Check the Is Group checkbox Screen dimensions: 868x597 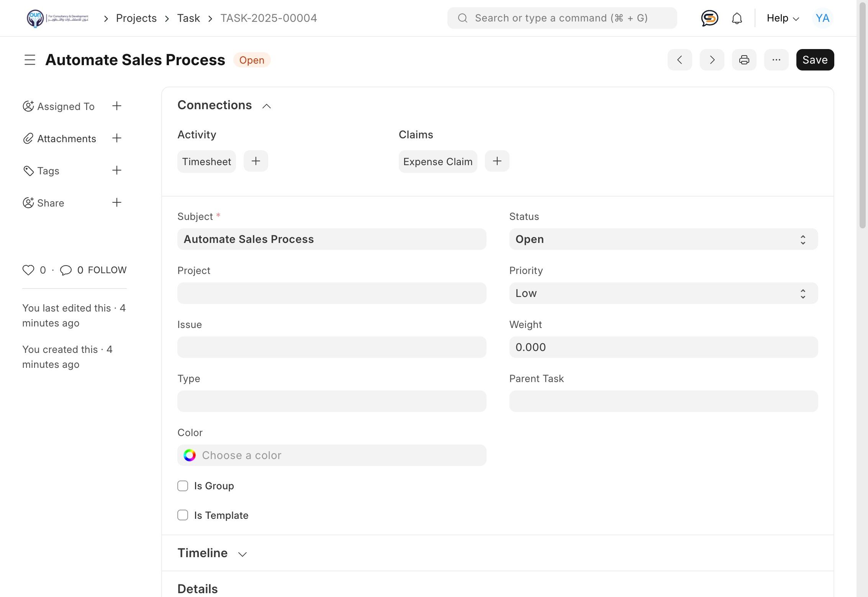tap(183, 486)
